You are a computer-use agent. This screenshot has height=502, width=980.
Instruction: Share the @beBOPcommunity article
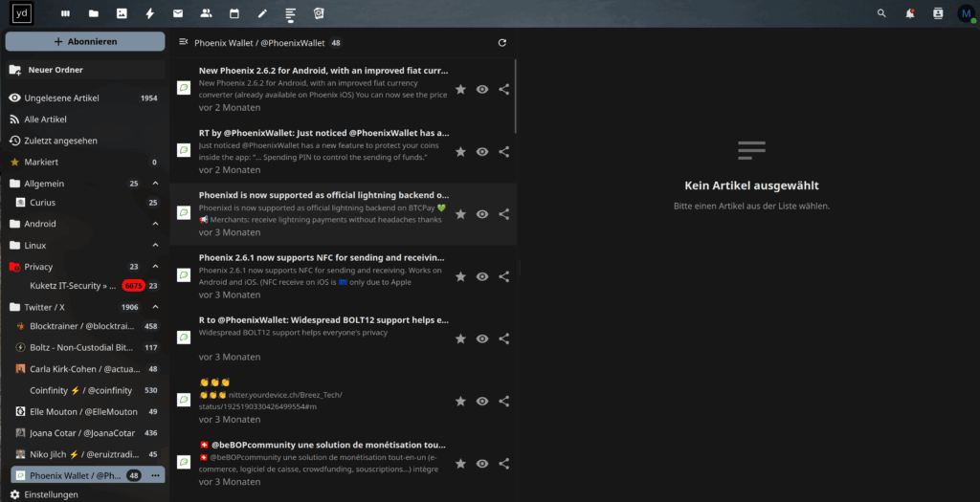[x=503, y=464]
